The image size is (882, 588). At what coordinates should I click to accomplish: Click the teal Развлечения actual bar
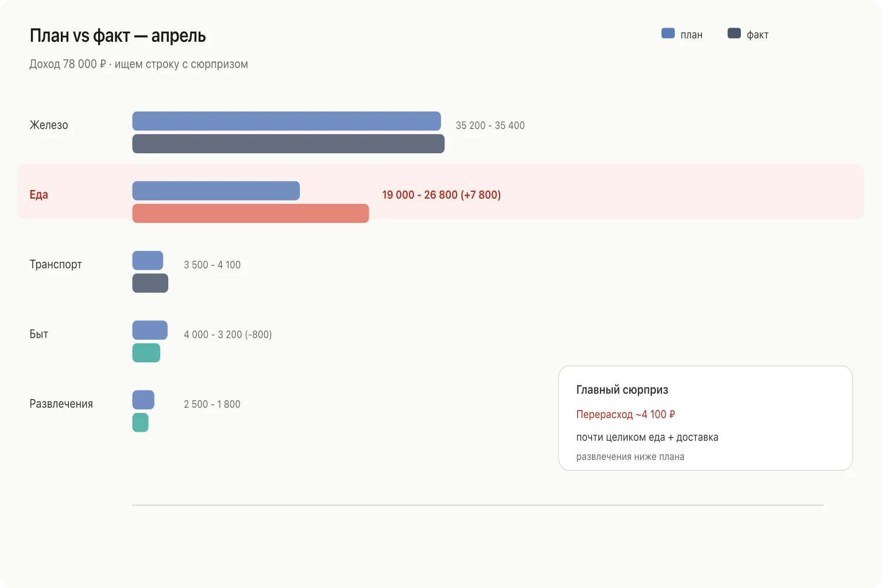click(x=140, y=423)
